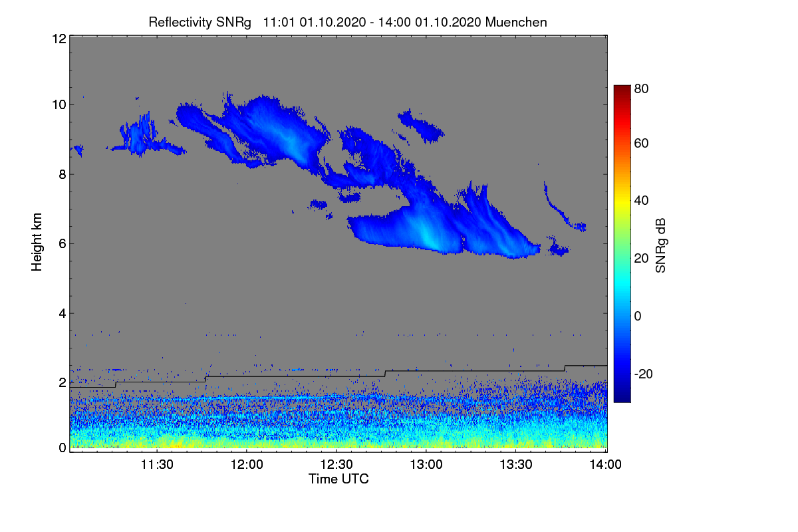Click the height axis label 4
The width and height of the screenshot is (798, 532).
[62, 313]
